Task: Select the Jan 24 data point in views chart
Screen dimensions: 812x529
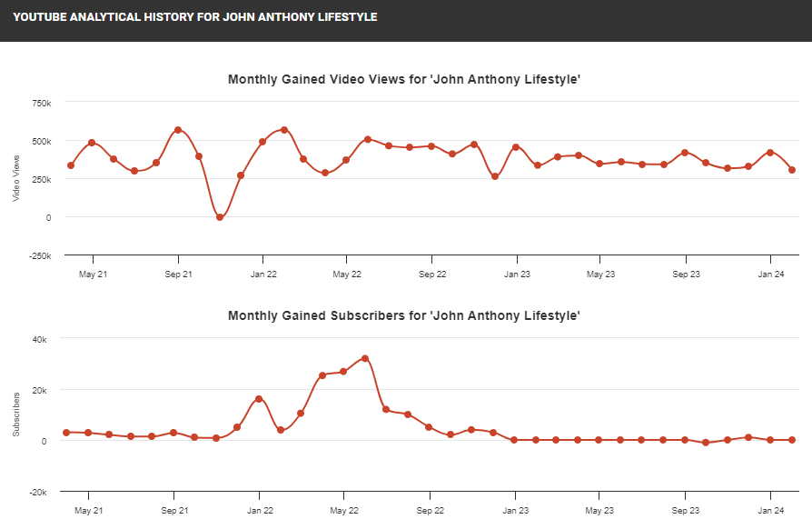Action: tap(770, 153)
